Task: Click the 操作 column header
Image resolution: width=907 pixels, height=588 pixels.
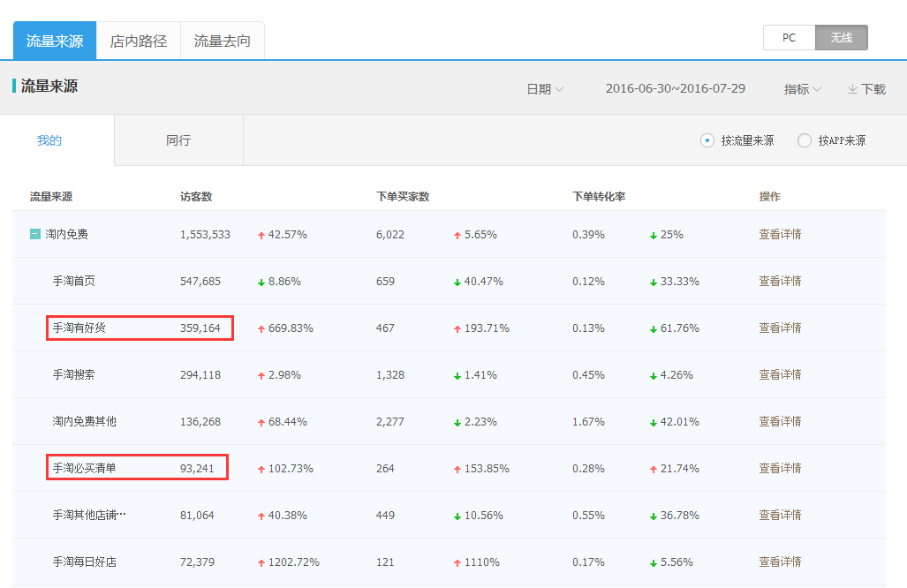Action: point(770,197)
